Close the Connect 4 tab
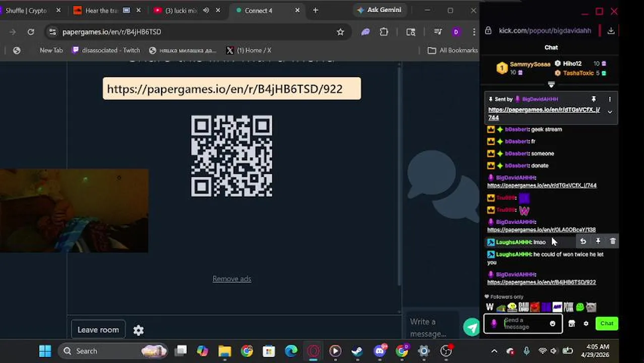Screen dimensions: 644x363 pyautogui.click(x=297, y=11)
